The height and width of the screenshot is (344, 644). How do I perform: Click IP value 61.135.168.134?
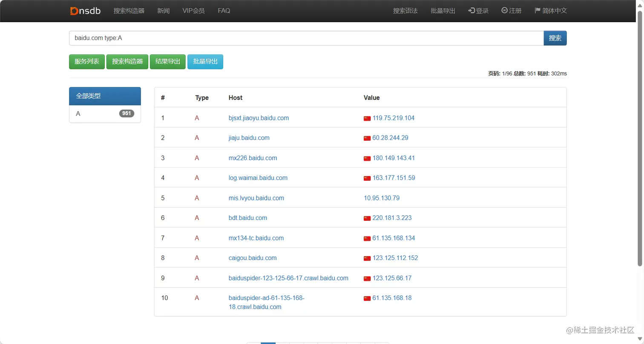394,238
